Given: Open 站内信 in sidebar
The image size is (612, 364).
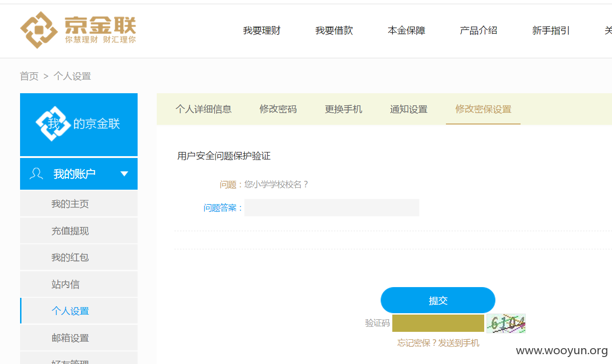Looking at the screenshot, I should click(79, 284).
